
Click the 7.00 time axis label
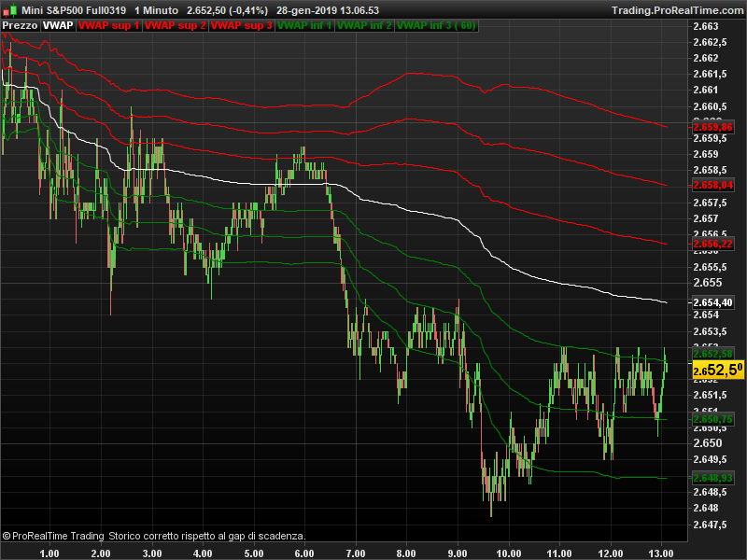click(356, 553)
